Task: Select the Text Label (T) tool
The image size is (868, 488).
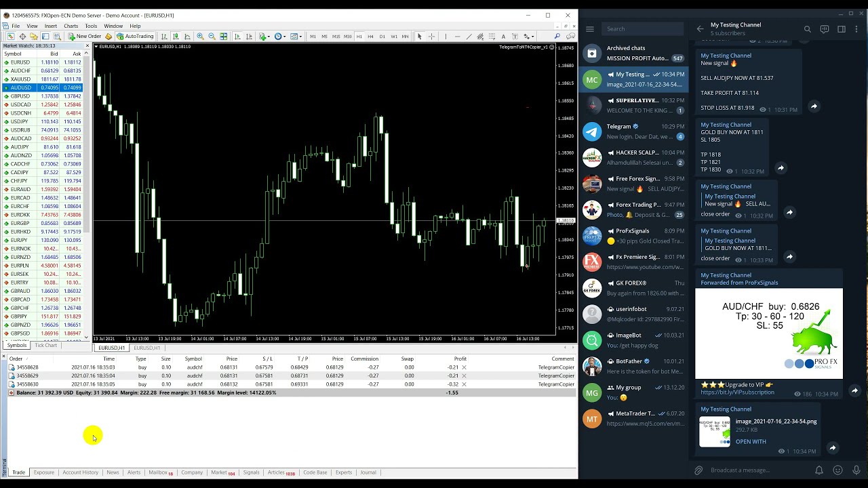Action: tap(515, 37)
